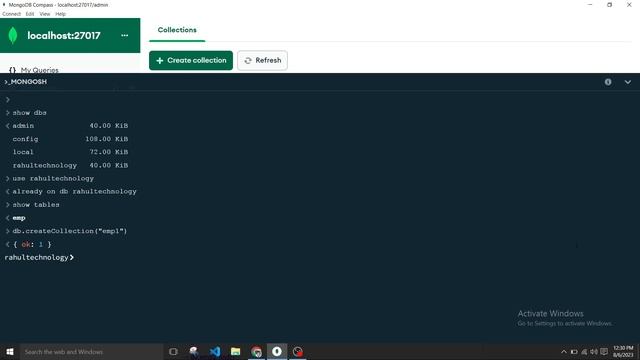Click the mongosh info icon
Screen dimensions: 640x360
point(608,82)
